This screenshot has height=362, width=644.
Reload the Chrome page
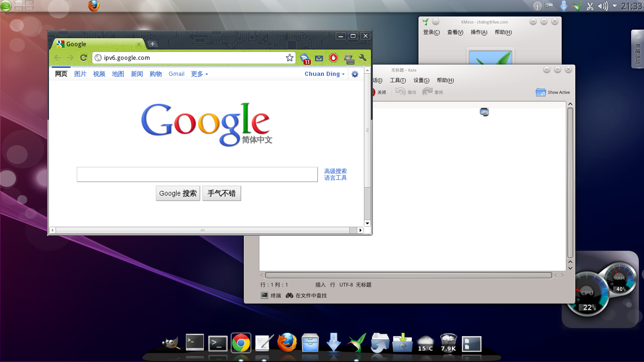point(84,58)
